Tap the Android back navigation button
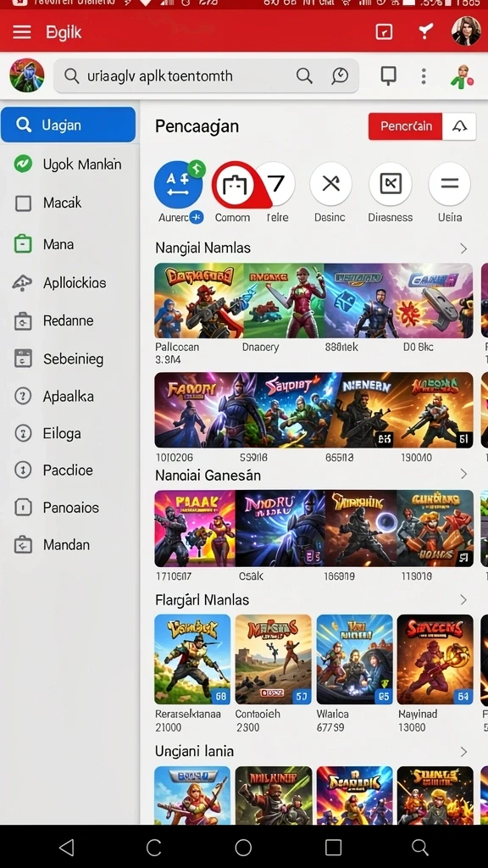The width and height of the screenshot is (488, 868). pos(66,847)
